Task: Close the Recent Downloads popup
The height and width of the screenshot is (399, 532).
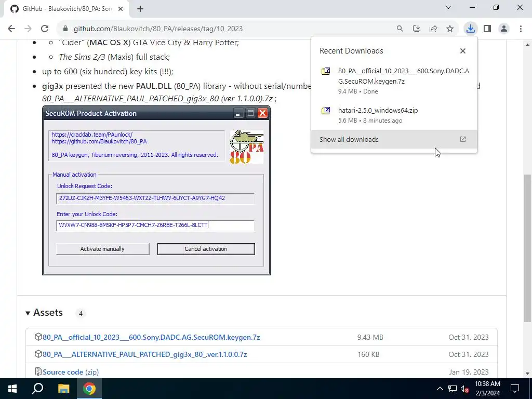Action: (x=463, y=51)
